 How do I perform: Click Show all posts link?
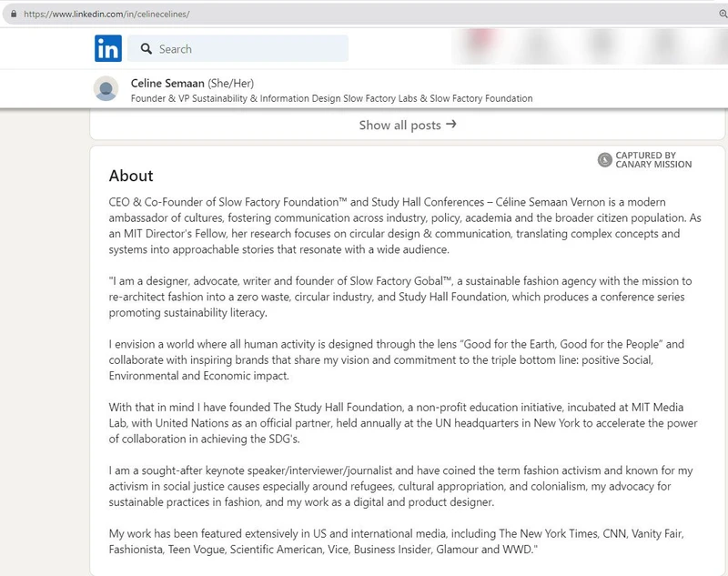407,125
